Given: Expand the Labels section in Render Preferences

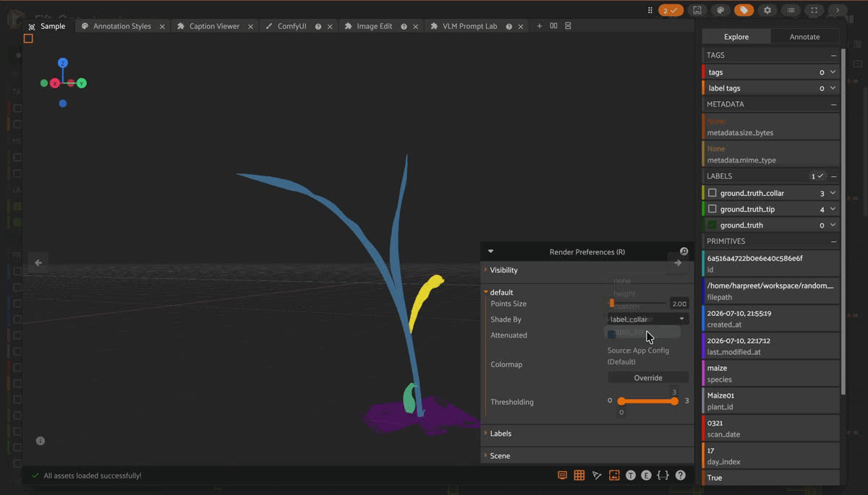Looking at the screenshot, I should 501,434.
